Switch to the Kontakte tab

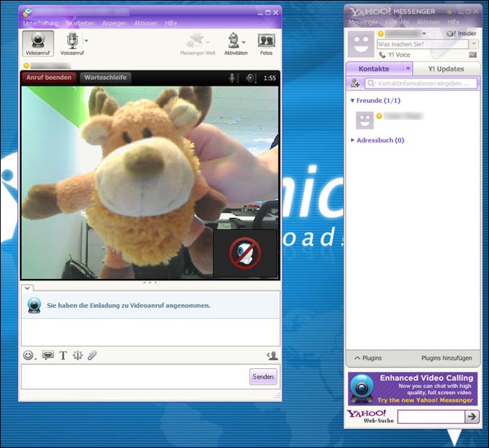point(374,68)
